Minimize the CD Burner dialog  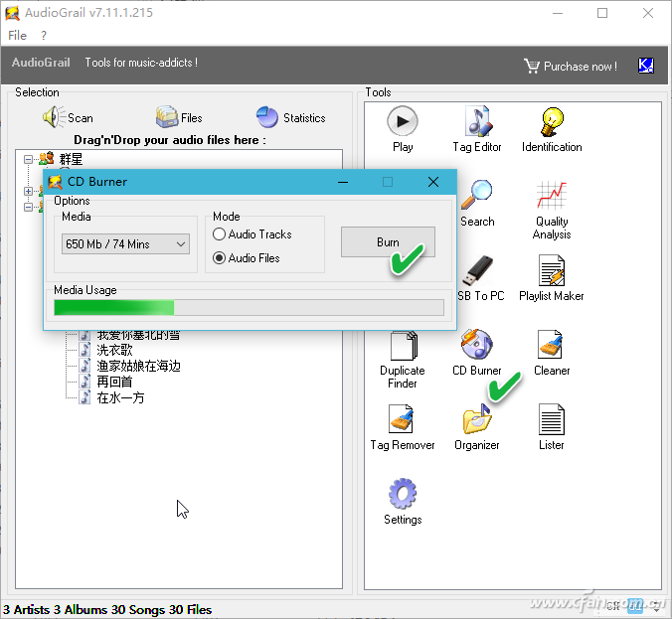click(343, 182)
